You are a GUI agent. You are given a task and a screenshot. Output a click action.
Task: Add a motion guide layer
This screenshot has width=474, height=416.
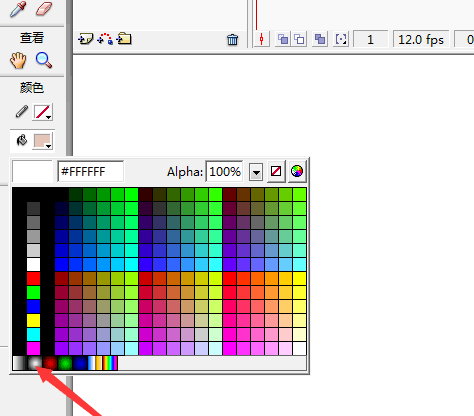click(105, 39)
